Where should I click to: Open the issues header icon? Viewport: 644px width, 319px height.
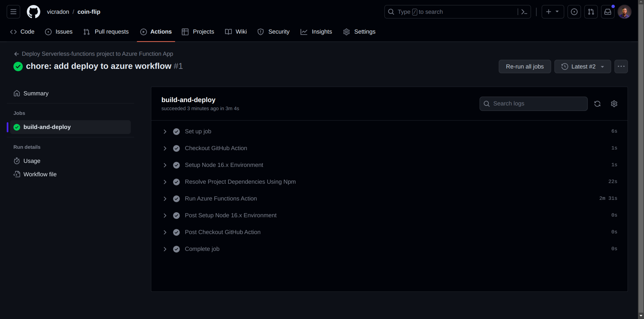click(574, 12)
